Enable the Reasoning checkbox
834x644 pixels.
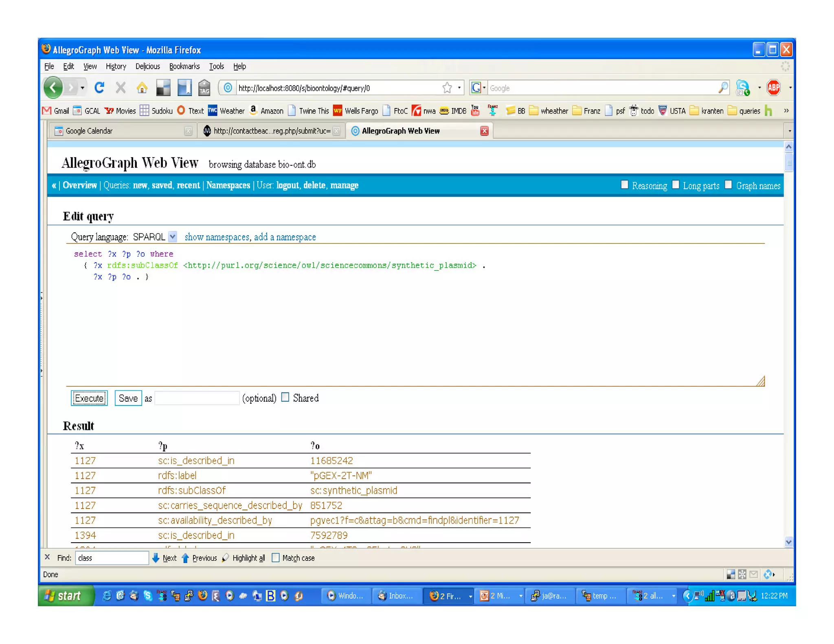pos(624,185)
